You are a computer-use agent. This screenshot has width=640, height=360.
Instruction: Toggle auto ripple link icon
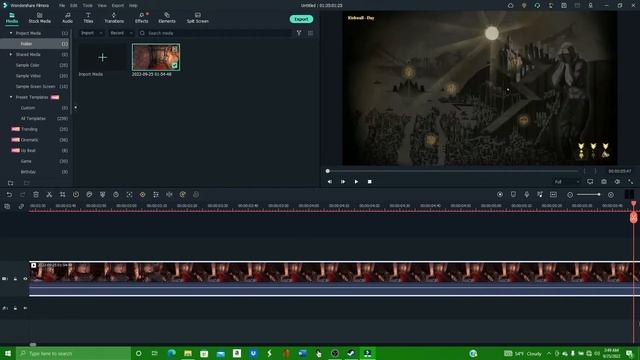21,207
